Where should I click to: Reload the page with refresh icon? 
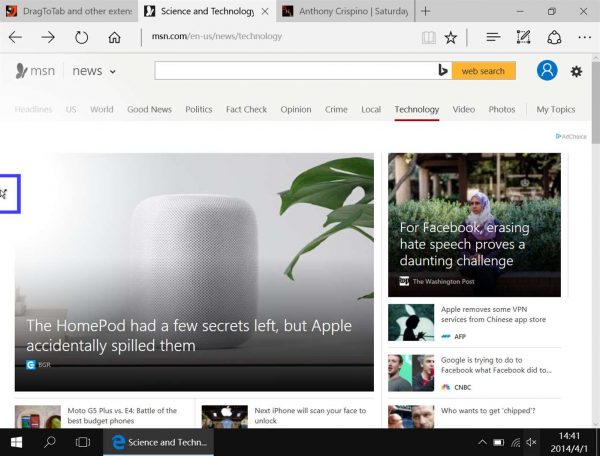(81, 37)
